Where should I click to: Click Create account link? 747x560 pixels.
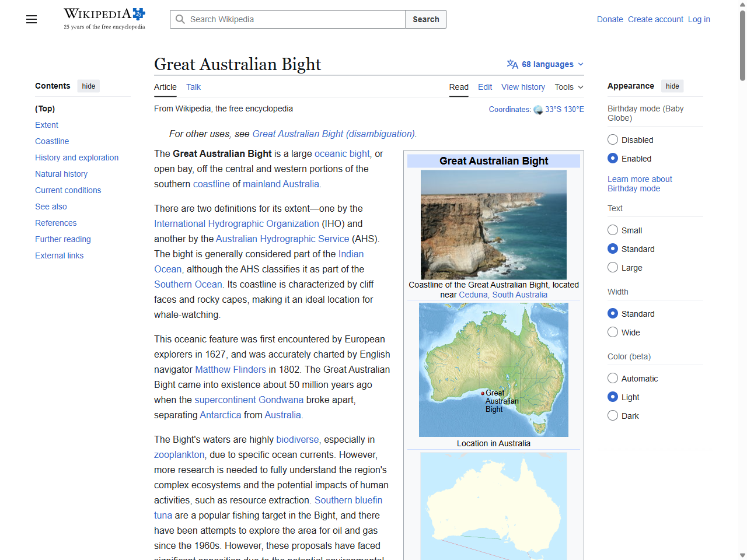[655, 19]
